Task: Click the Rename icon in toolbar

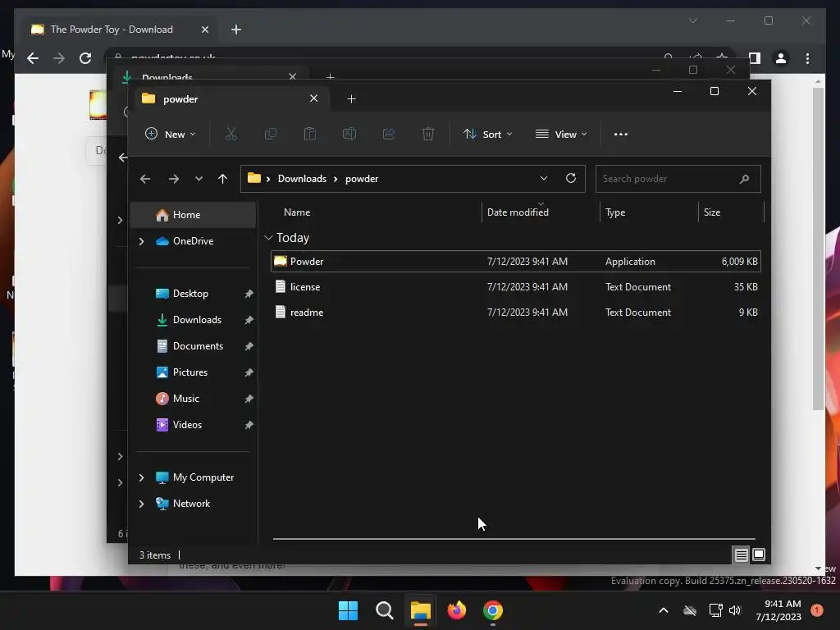Action: click(349, 134)
